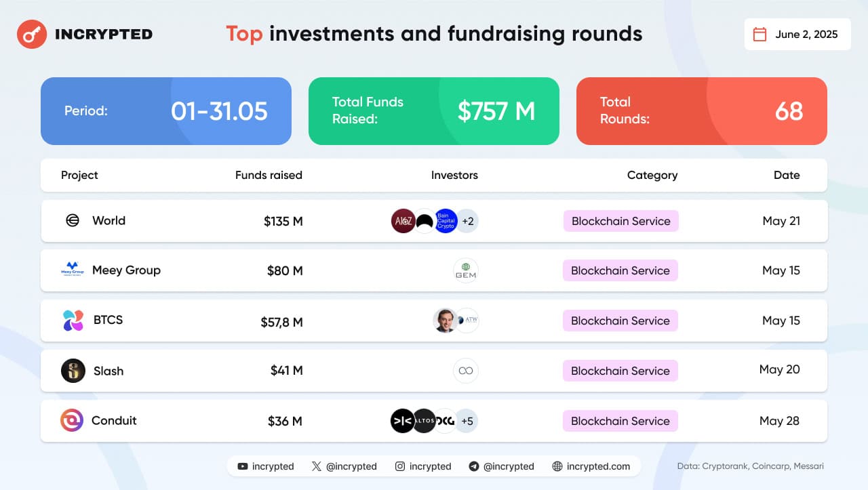Click the Slash project logo icon
The width and height of the screenshot is (868, 490).
pyautogui.click(x=73, y=371)
